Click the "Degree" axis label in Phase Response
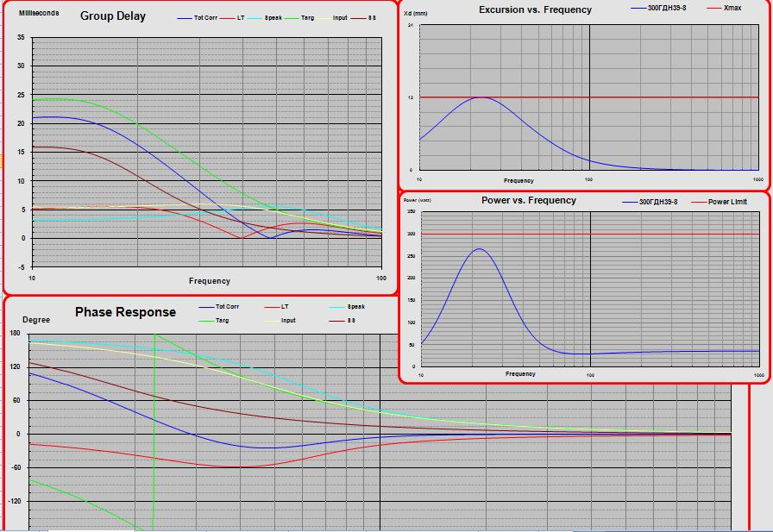Image resolution: width=773 pixels, height=532 pixels. click(x=36, y=320)
